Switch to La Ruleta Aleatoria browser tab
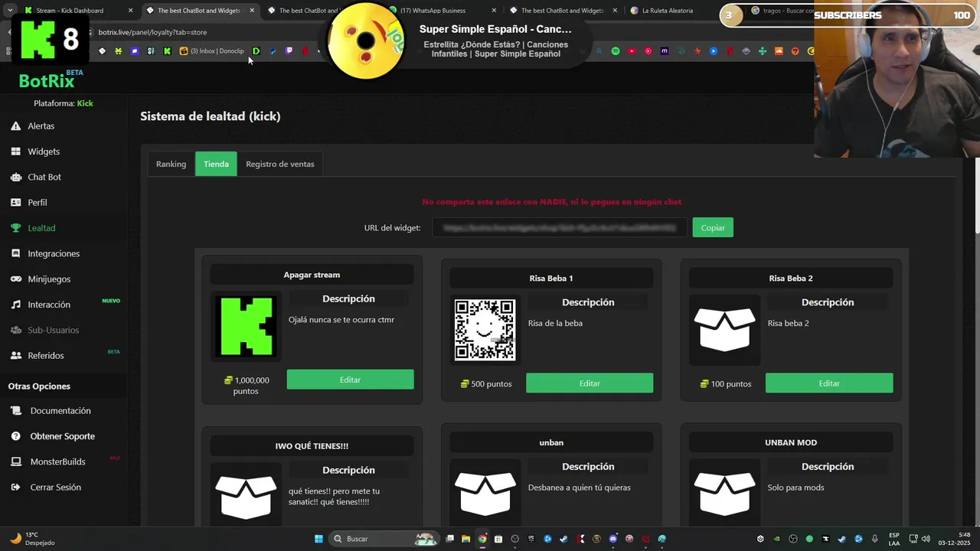This screenshot has height=551, width=980. click(x=668, y=11)
